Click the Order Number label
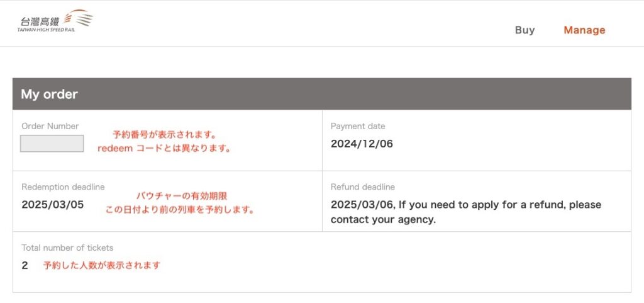Screen dimensions: 644x303 [50, 126]
